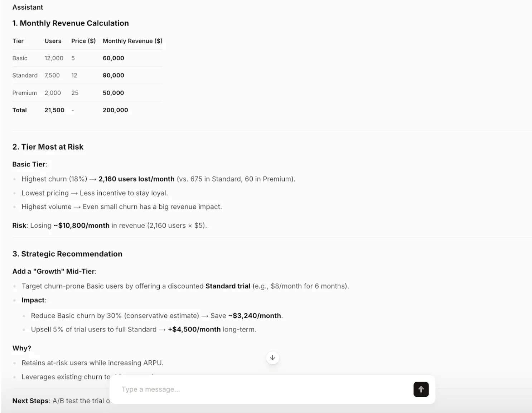Click the scroll-to-bottom down arrow
The width and height of the screenshot is (532, 413).
(272, 358)
